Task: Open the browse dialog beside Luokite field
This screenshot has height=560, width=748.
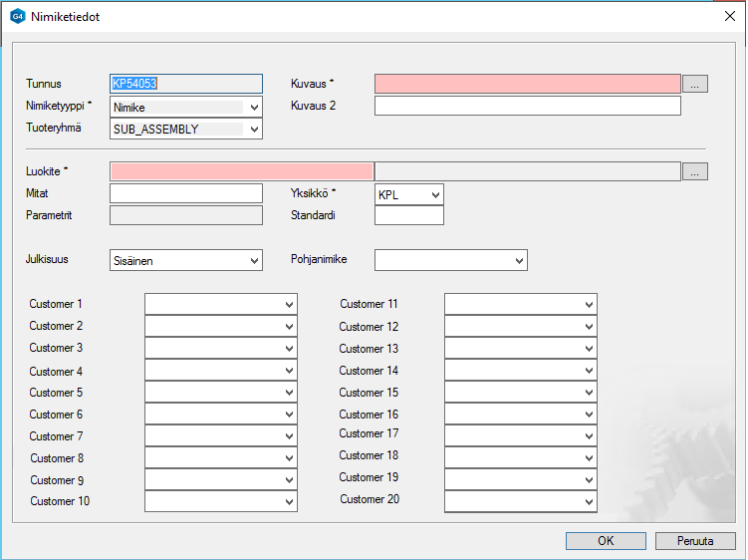Action: pyautogui.click(x=694, y=171)
